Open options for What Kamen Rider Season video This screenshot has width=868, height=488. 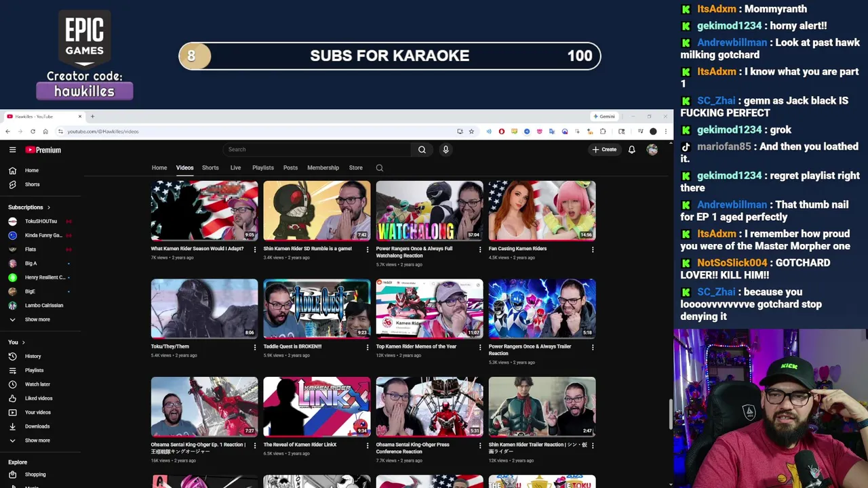tap(255, 249)
